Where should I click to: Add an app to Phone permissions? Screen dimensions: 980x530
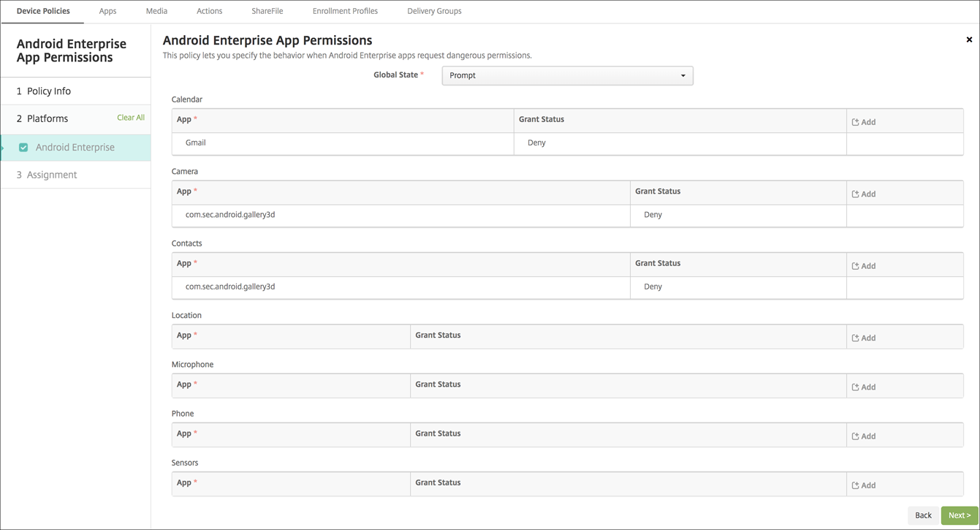[863, 436]
